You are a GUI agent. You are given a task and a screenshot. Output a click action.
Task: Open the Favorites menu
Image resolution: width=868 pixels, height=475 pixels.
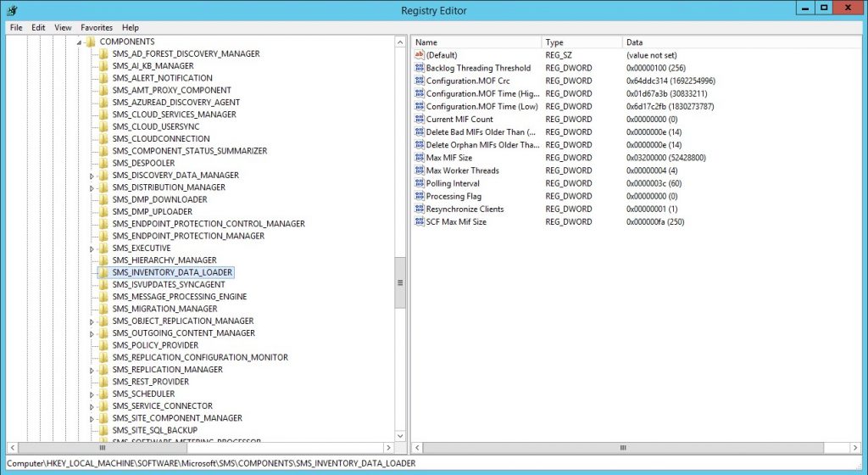[96, 27]
